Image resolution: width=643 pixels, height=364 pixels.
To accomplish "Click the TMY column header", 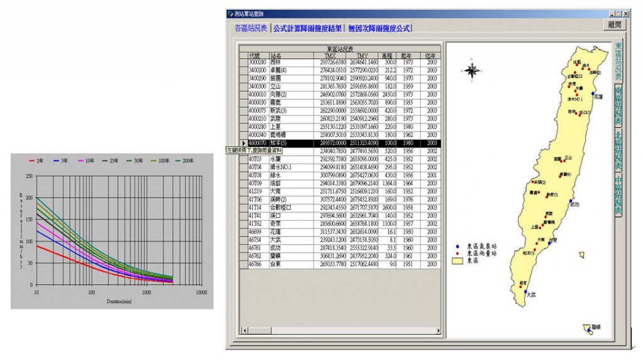I will click(362, 56).
